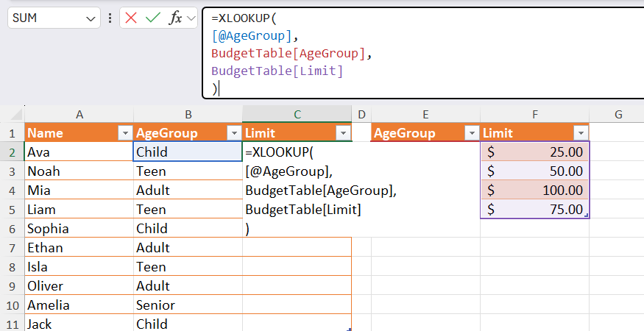Click empty Limit cell beside Ethan

(x=297, y=248)
